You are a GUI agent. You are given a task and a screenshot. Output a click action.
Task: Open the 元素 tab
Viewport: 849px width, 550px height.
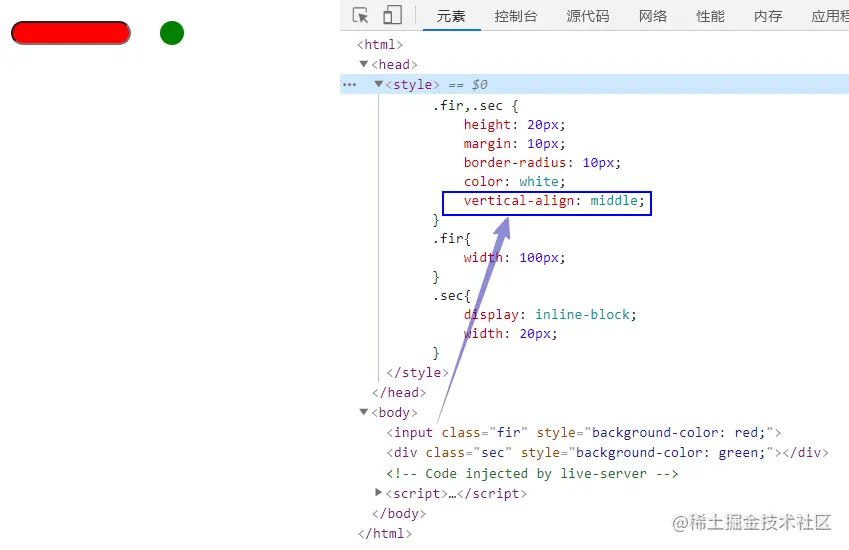point(451,16)
